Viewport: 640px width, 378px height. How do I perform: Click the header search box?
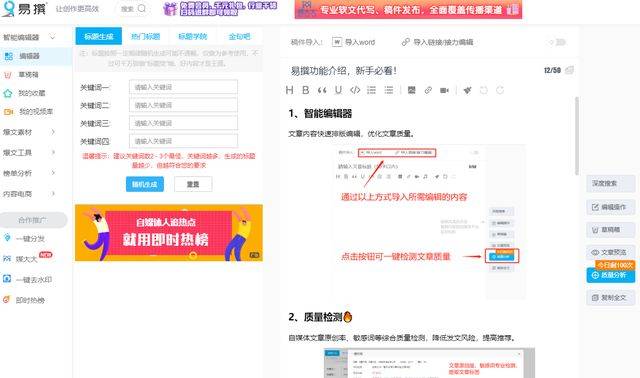[134, 9]
